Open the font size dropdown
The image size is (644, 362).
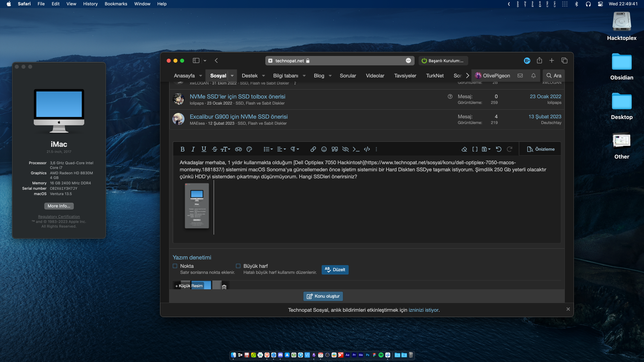pos(225,149)
